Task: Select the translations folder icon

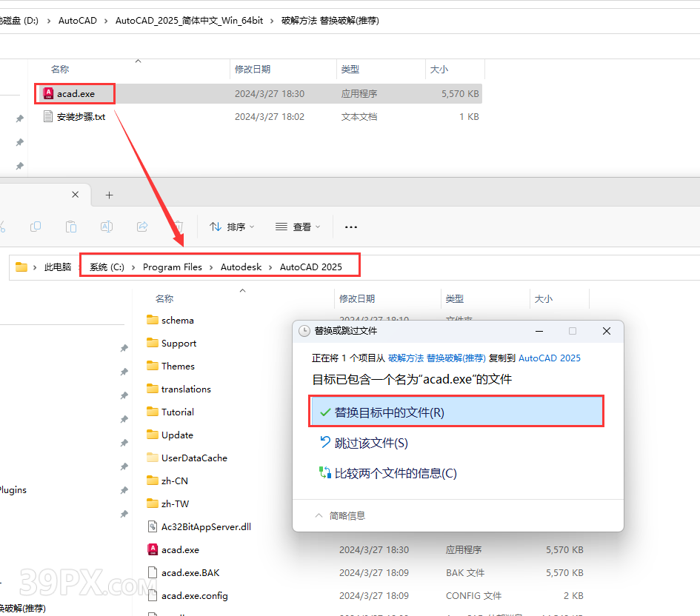Action: (153, 389)
